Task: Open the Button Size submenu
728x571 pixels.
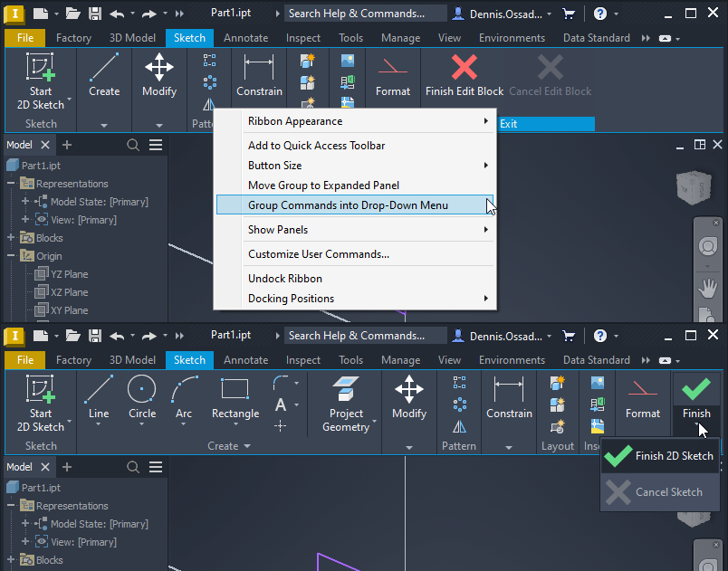Action: [x=355, y=166]
